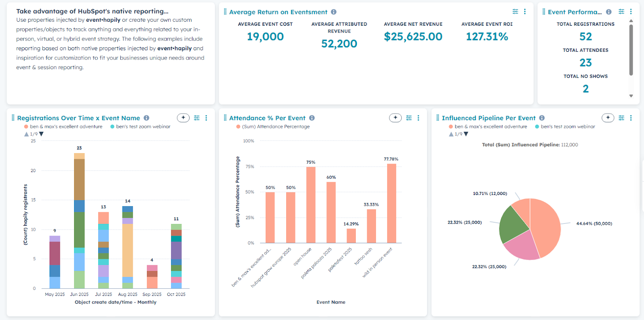The width and height of the screenshot is (644, 320).
Task: Open three-dot actions menu on Average Return on Events card
Action: click(525, 12)
